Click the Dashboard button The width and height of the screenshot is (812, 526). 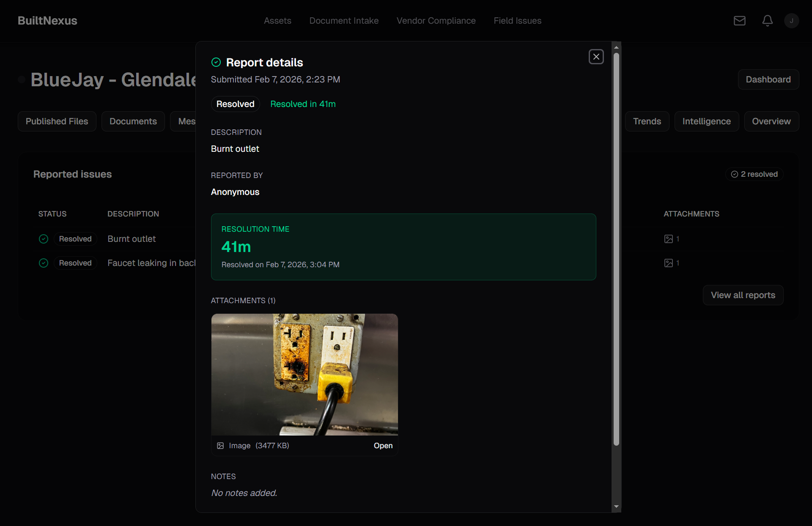coord(768,79)
